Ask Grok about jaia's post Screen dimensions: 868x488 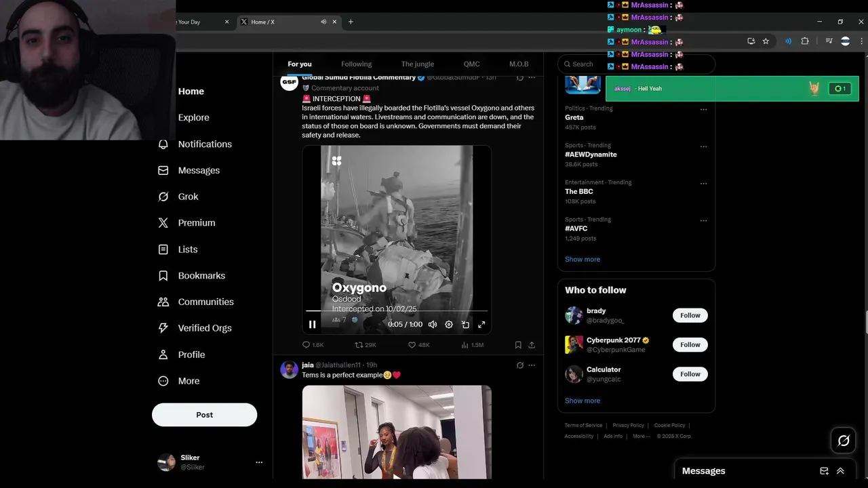click(x=520, y=365)
